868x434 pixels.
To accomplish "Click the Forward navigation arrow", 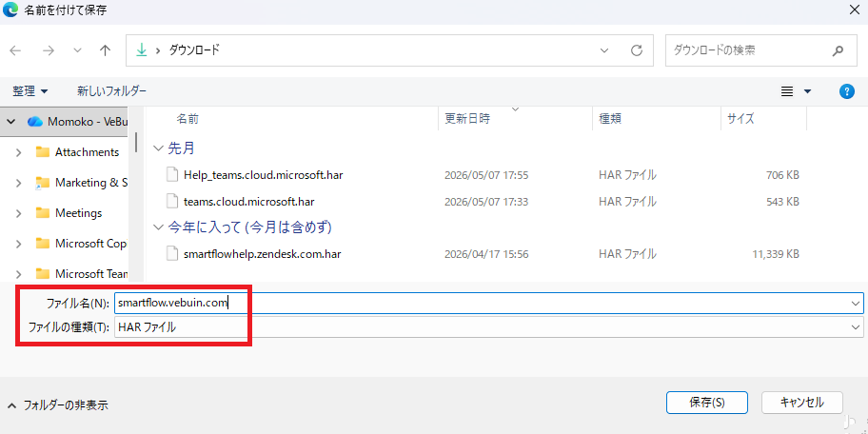I will (49, 50).
